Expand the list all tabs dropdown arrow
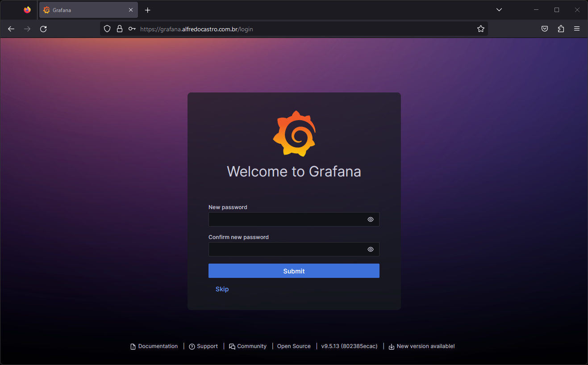 coord(499,10)
